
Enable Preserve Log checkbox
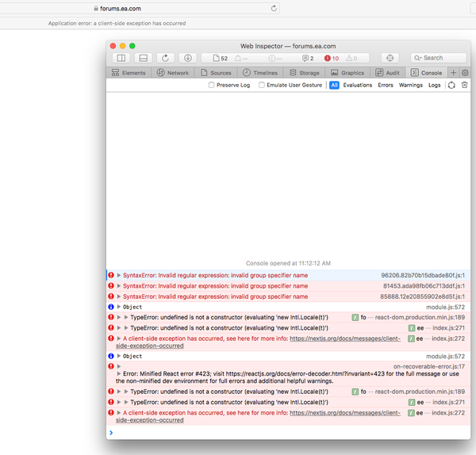(x=211, y=85)
